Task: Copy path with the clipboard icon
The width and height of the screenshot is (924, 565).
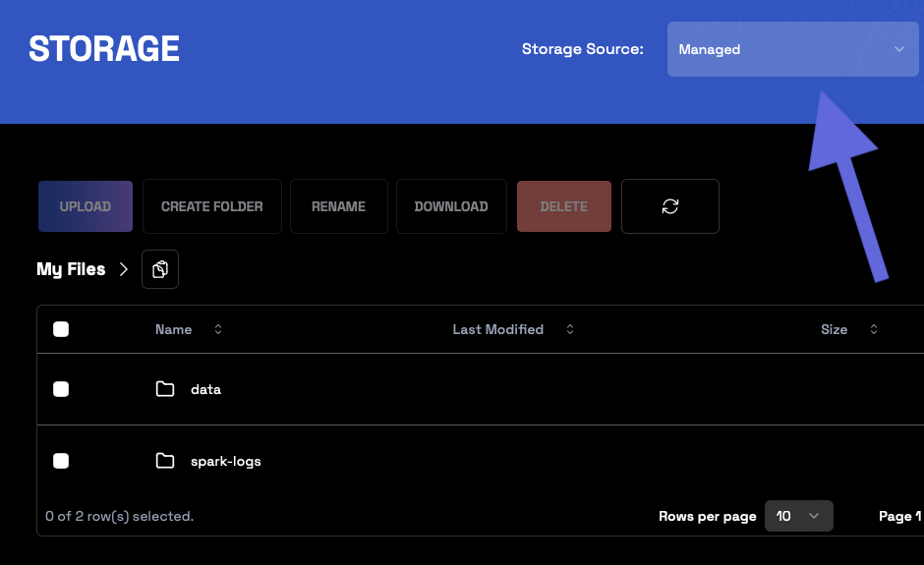Action: [x=159, y=269]
